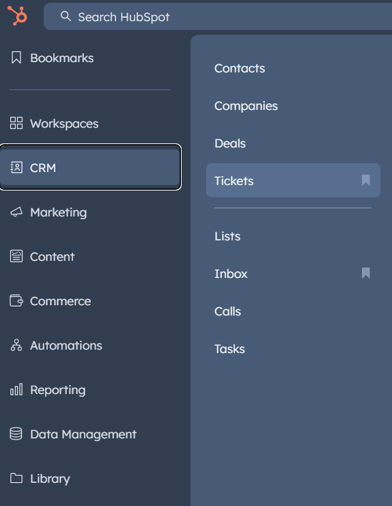
Task: Toggle the bookmark on Inbox
Action: pos(366,273)
